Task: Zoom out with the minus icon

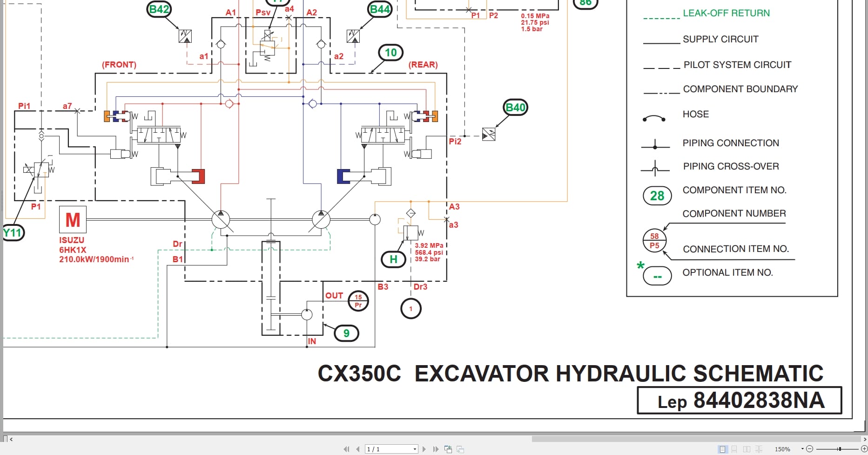Action: click(810, 448)
